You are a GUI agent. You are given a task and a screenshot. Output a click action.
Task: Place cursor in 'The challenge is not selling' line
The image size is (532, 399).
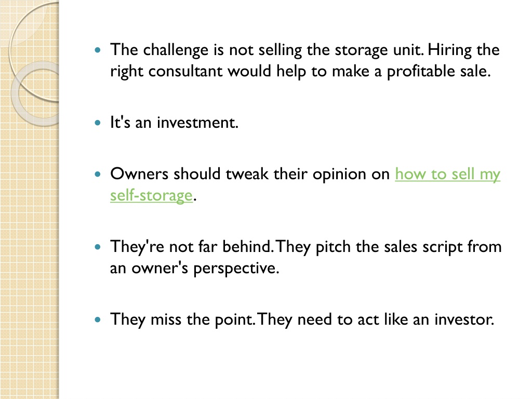tap(304, 50)
